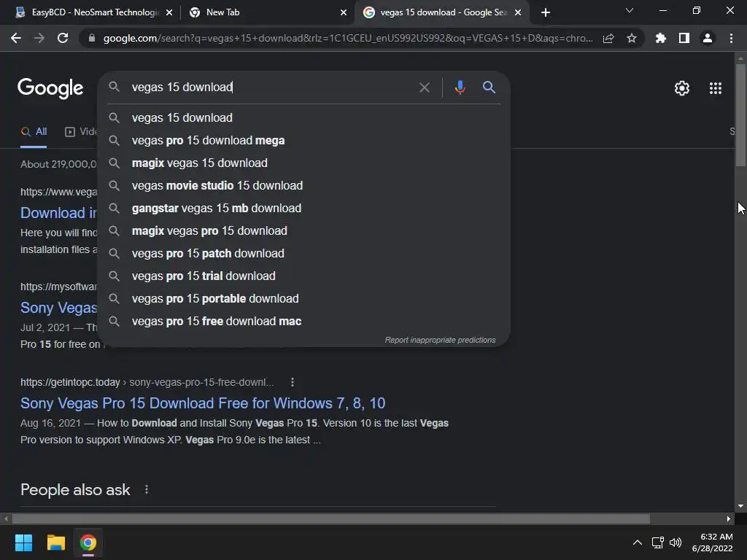The image size is (747, 560).
Task: Choose vegas pro 15 trial download suggestion
Action: (304, 276)
